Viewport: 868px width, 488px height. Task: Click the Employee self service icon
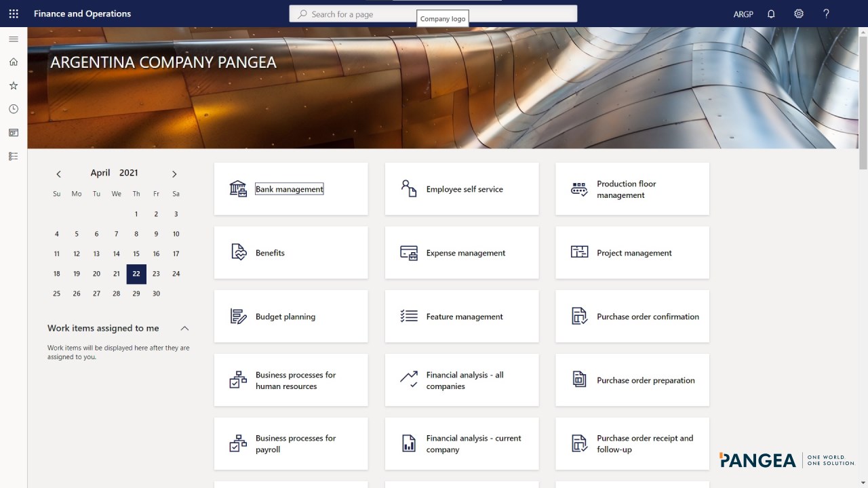[409, 188]
